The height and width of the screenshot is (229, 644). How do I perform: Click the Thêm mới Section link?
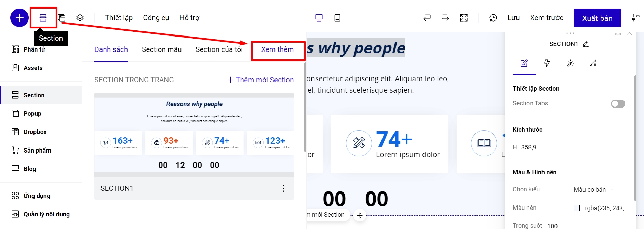coord(260,80)
